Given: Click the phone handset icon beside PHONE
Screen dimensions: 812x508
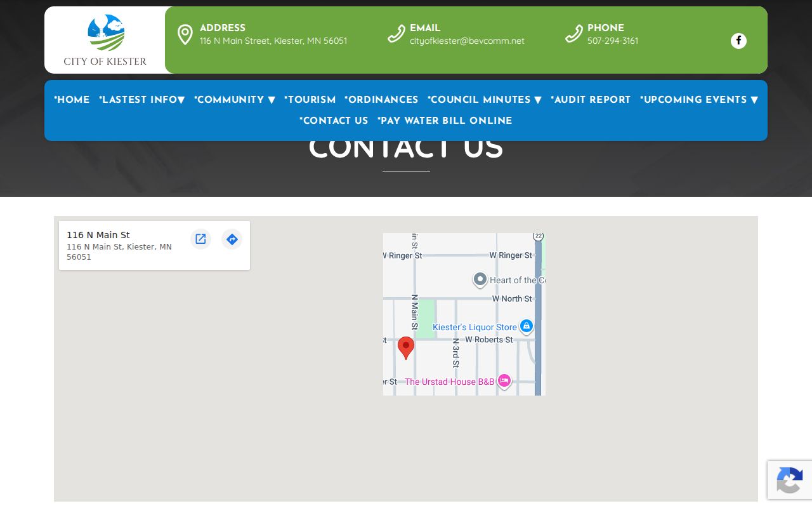Looking at the screenshot, I should tap(574, 34).
